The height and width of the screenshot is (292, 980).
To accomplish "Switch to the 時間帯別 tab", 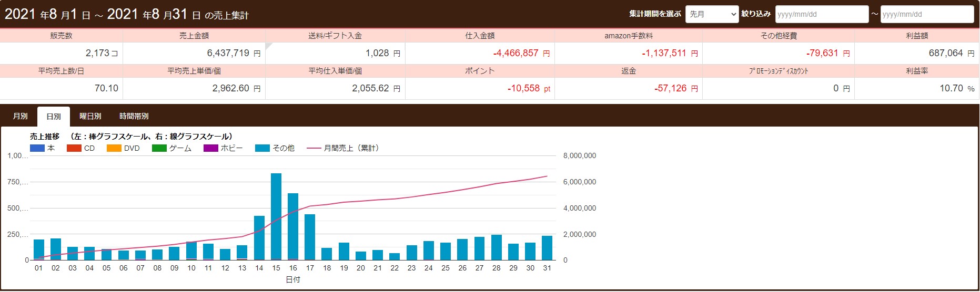I will point(134,116).
